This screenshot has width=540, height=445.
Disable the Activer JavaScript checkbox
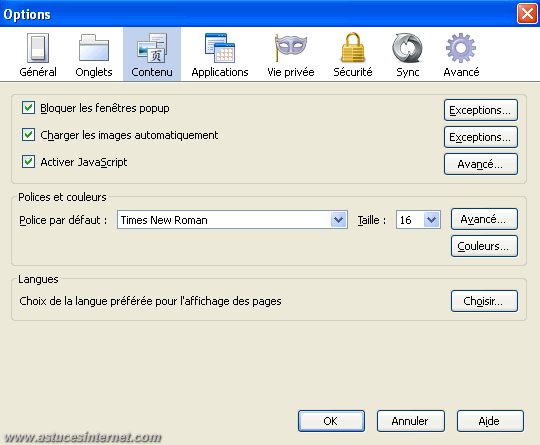(28, 162)
